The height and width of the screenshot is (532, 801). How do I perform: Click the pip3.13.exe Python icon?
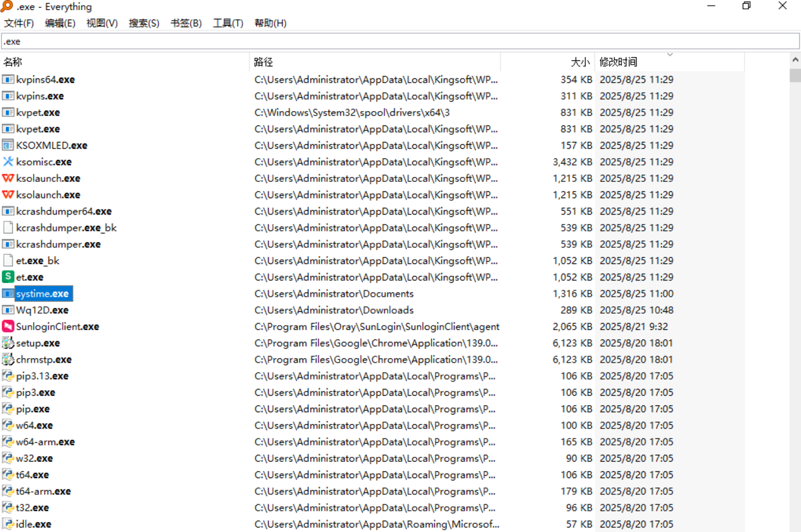point(8,376)
